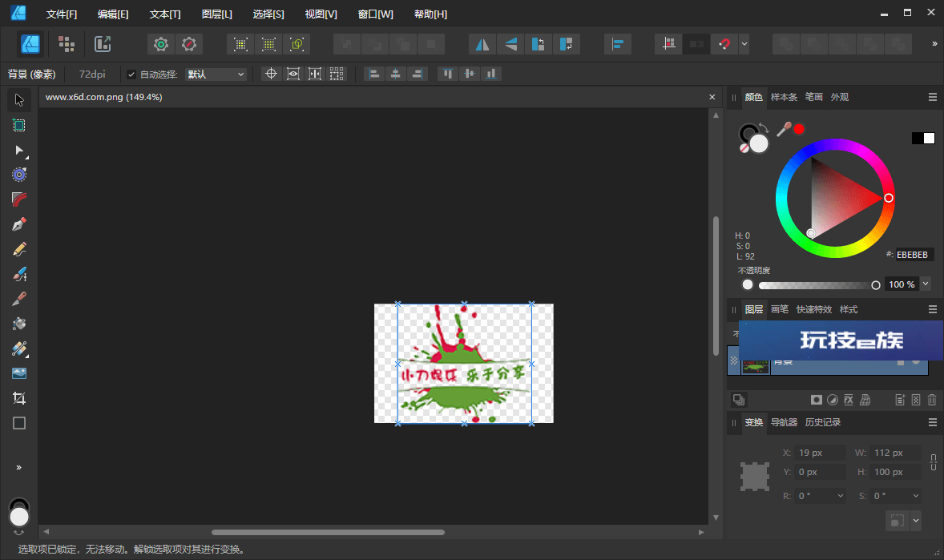Click Delete Layer trash icon

[932, 400]
